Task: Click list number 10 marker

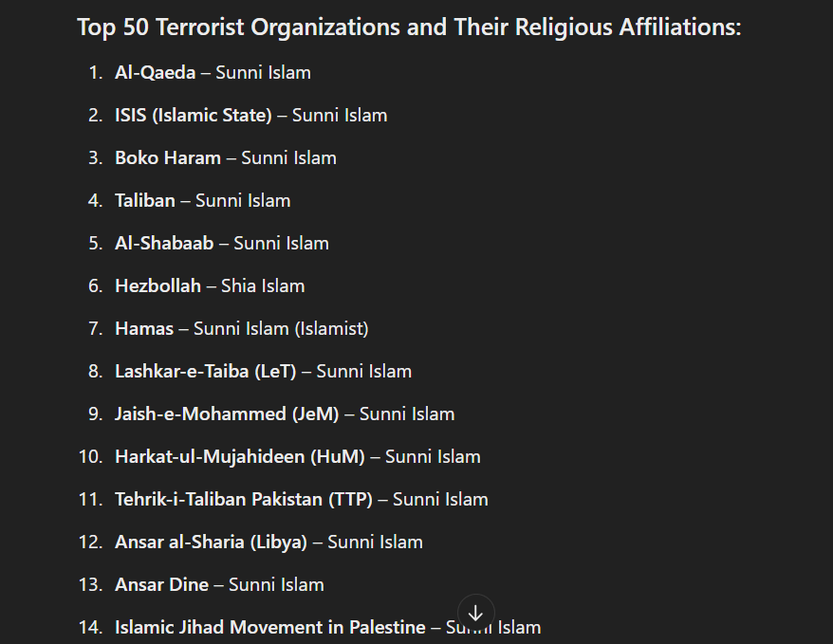Action: point(91,456)
